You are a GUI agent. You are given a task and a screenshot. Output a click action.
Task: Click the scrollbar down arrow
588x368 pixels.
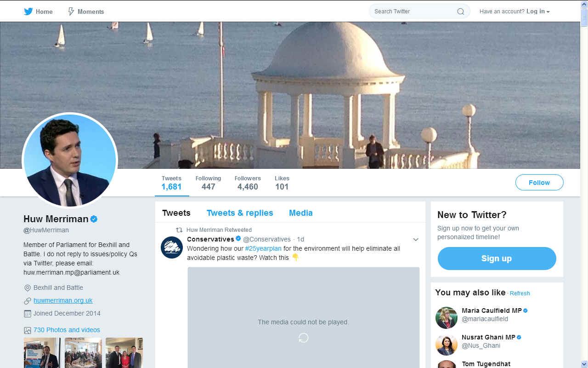coord(584,364)
